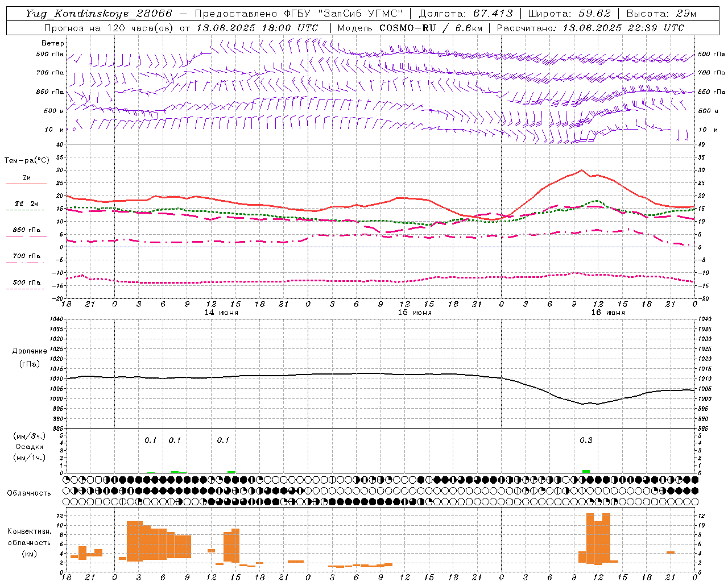Image resolution: width=728 pixels, height=582 pixels.
Task: Click the '10 м' wind level label on left
Action: click(x=55, y=130)
